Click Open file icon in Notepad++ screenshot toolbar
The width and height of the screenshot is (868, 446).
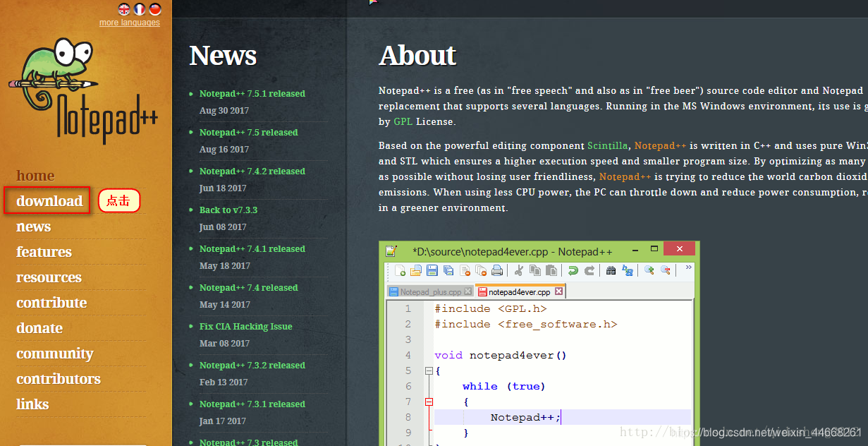416,270
